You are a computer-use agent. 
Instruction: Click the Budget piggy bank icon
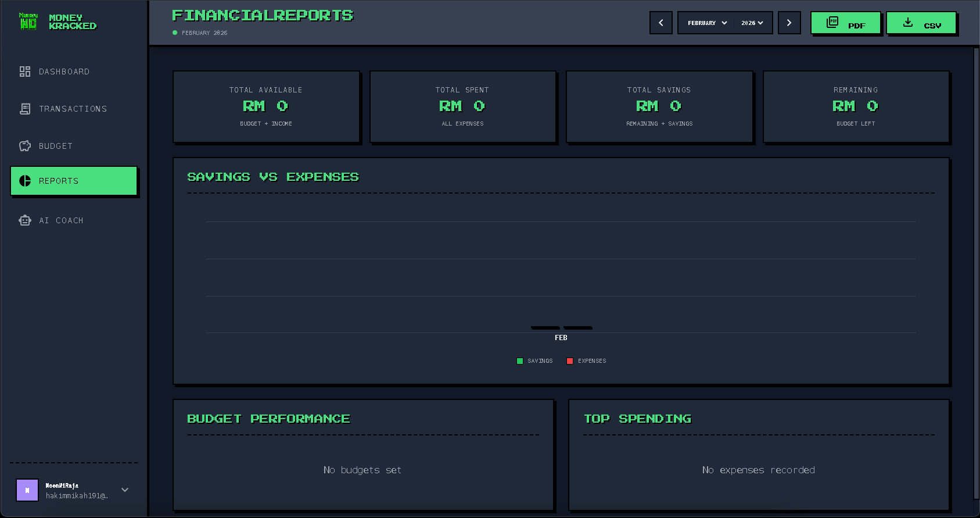25,146
